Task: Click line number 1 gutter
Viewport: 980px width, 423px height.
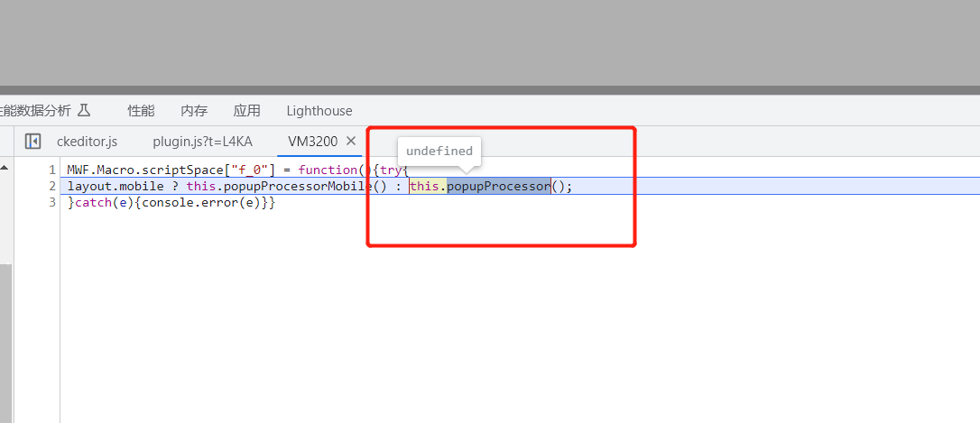Action: click(52, 170)
